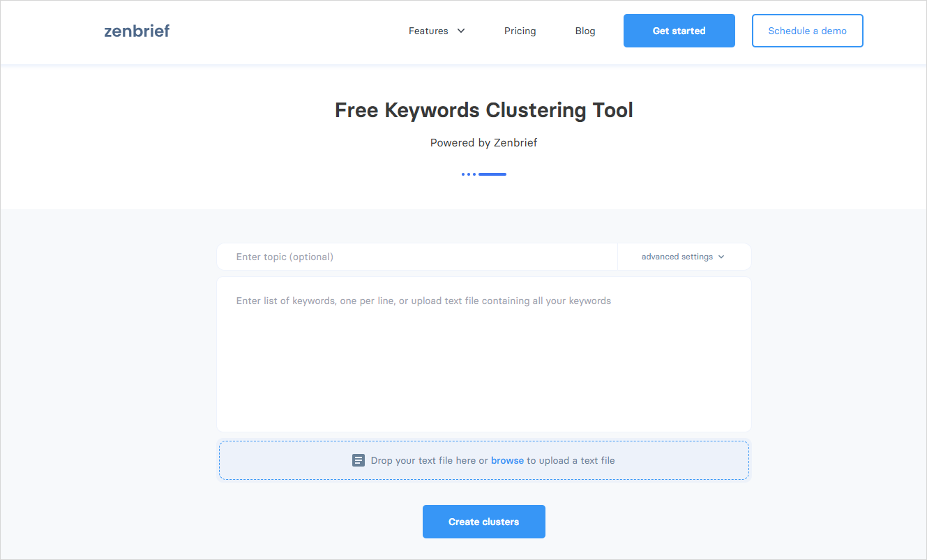The image size is (927, 560).
Task: Go to the Pricing page
Action: (520, 31)
